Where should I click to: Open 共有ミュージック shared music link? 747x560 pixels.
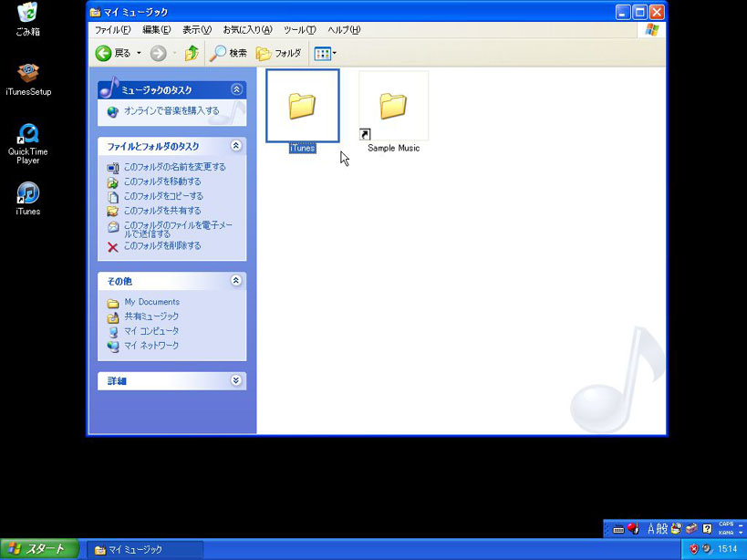point(151,316)
